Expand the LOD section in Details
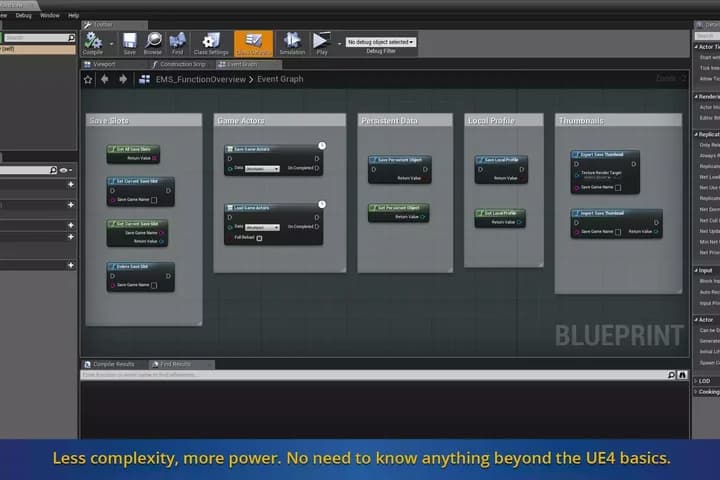Viewport: 720px width, 480px height. (704, 381)
